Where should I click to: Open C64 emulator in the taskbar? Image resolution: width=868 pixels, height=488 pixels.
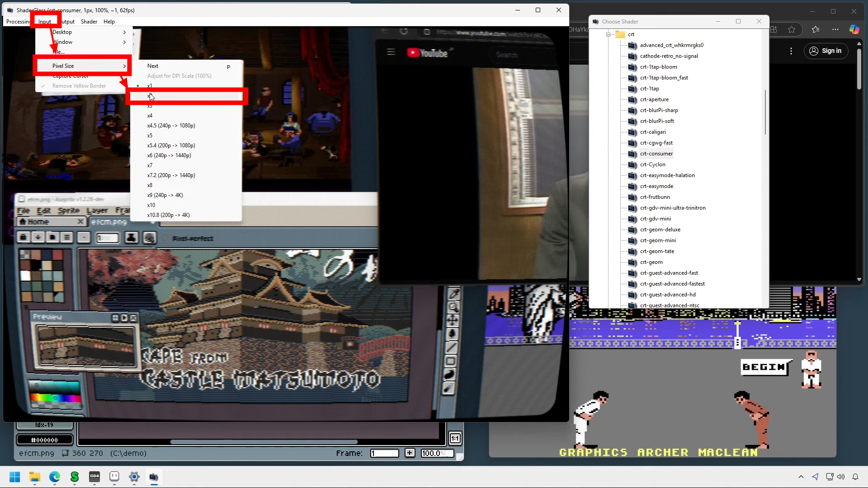tap(94, 477)
